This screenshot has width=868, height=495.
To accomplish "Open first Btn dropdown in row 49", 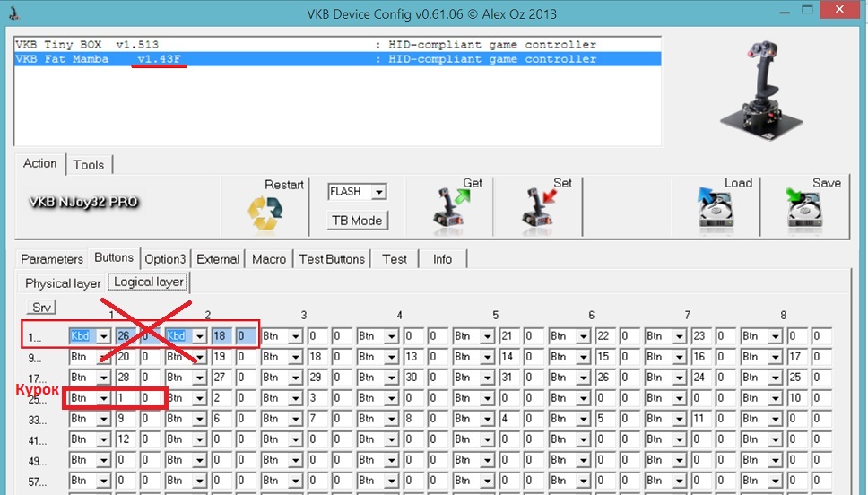I will point(103,460).
